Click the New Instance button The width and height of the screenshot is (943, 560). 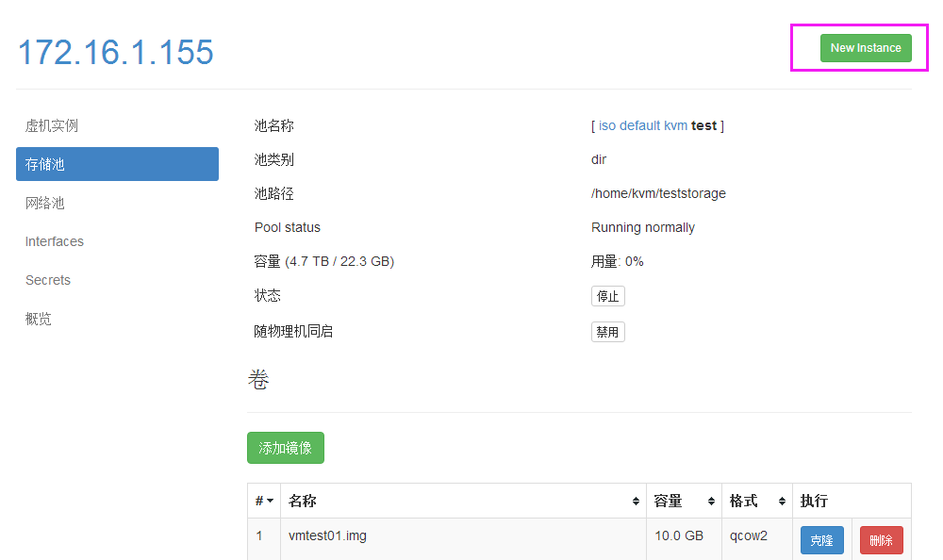[x=866, y=48]
